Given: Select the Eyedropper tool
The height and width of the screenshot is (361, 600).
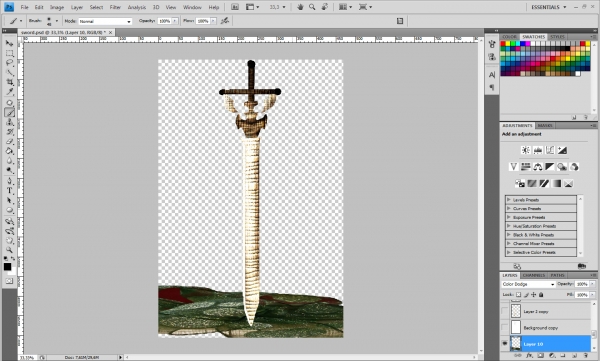Looking at the screenshot, I should tap(9, 92).
